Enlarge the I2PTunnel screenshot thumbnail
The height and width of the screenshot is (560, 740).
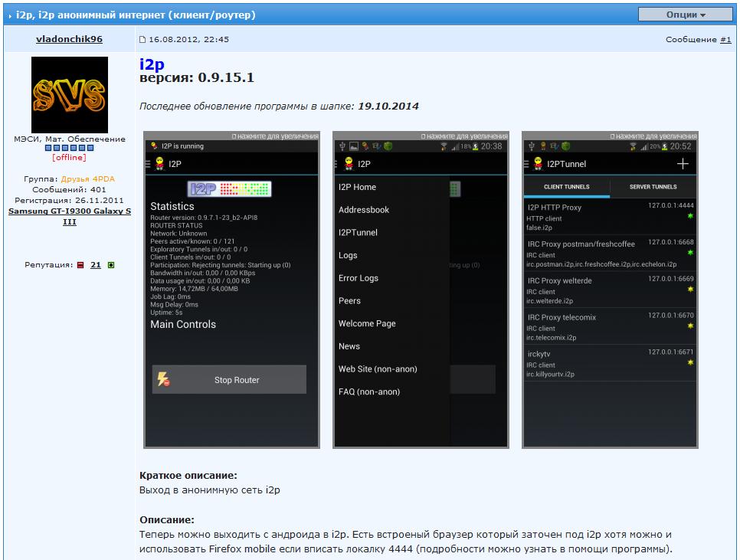click(x=611, y=290)
